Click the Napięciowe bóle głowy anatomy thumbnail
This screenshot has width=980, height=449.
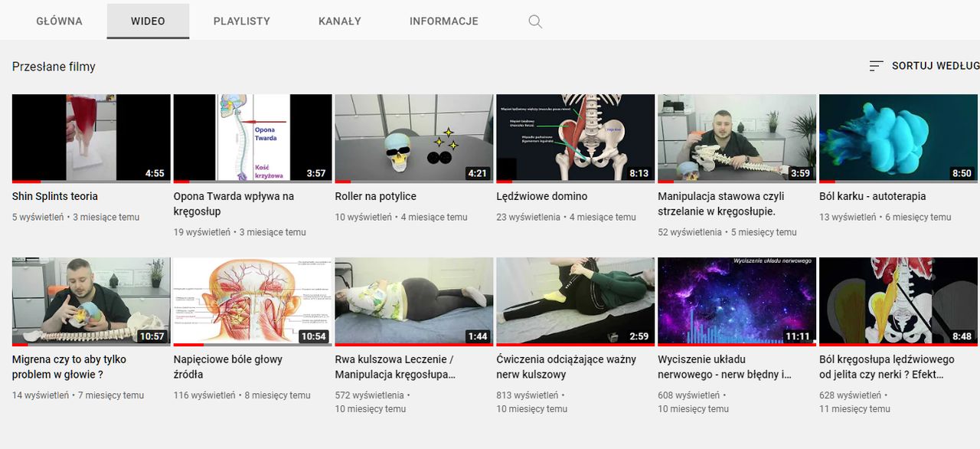[x=253, y=300]
